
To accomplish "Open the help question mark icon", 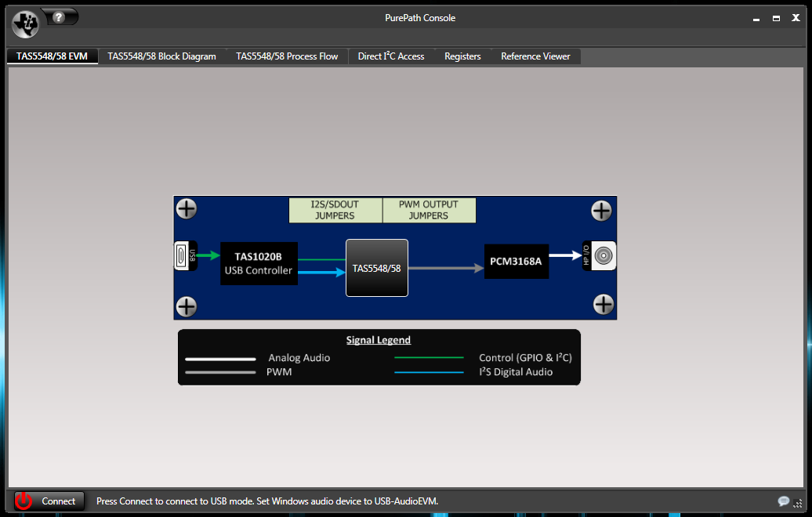I will click(x=60, y=16).
